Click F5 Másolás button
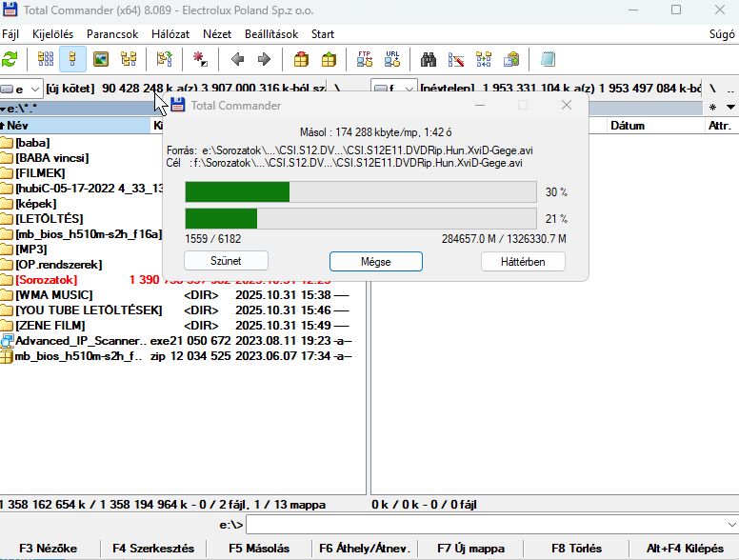 click(x=259, y=549)
